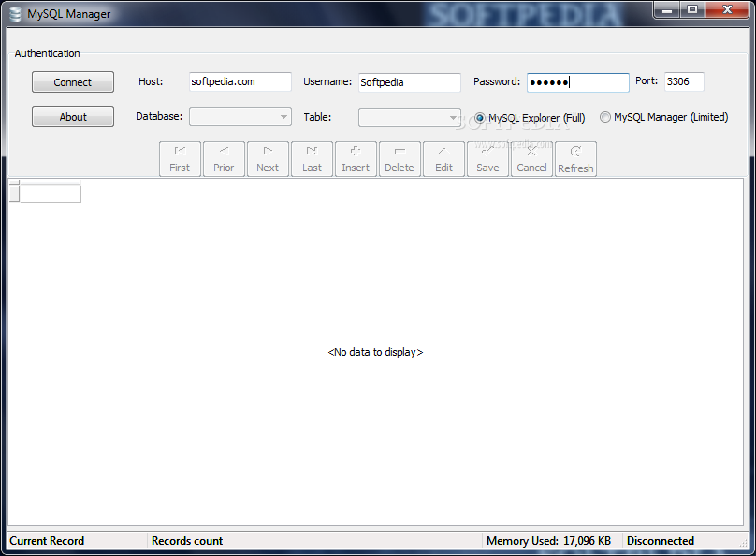Go to the Prior record
The height and width of the screenshot is (556, 756).
(x=224, y=159)
